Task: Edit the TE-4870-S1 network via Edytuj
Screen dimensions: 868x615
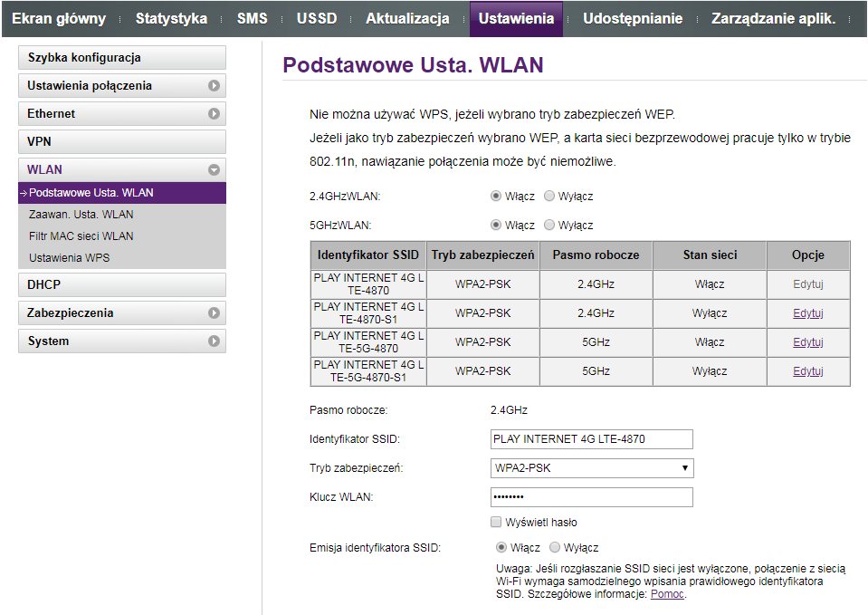Action: pos(807,313)
